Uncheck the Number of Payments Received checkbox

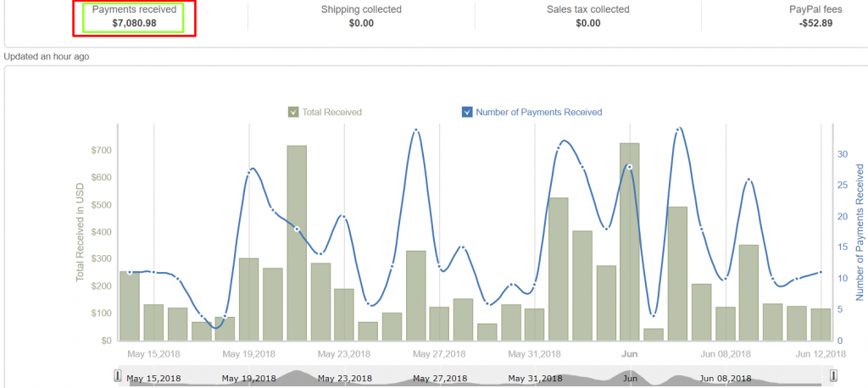pos(467,112)
